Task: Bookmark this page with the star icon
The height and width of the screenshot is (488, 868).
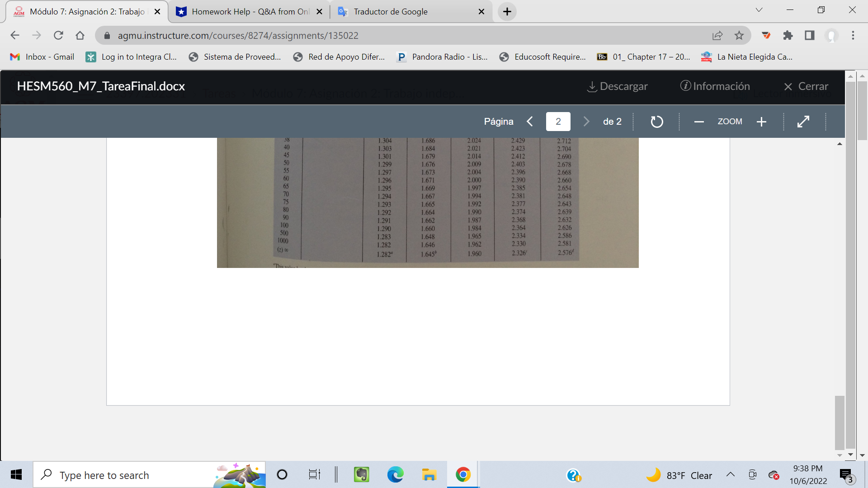Action: coord(740,35)
